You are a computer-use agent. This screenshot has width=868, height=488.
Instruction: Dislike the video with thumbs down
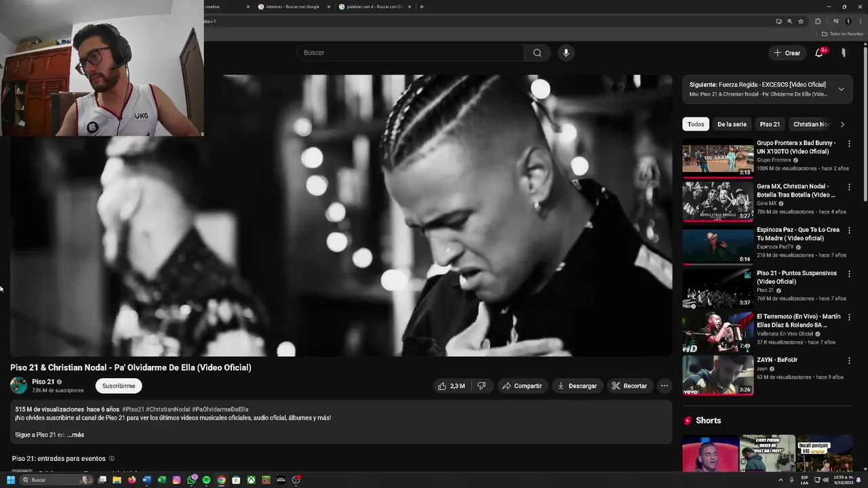pos(481,386)
